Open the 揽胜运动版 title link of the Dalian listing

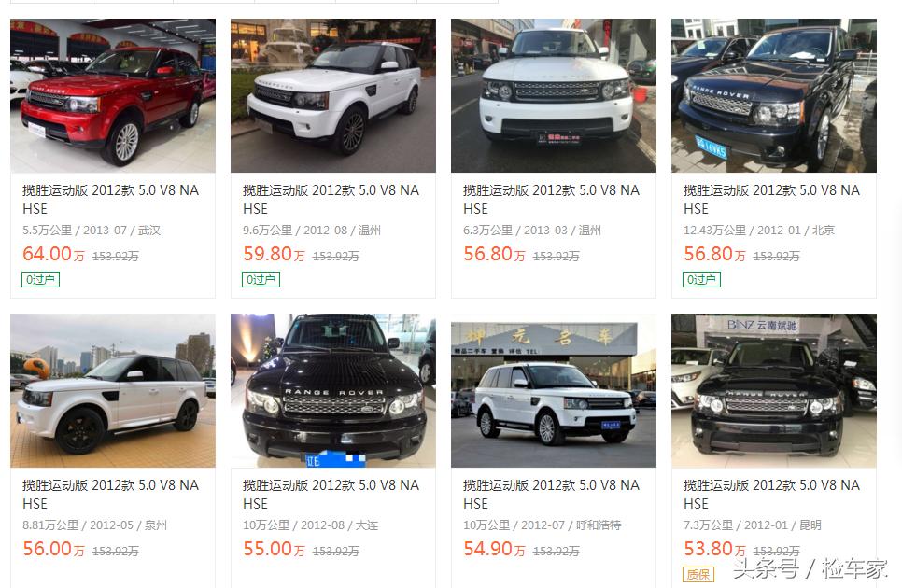(331, 494)
